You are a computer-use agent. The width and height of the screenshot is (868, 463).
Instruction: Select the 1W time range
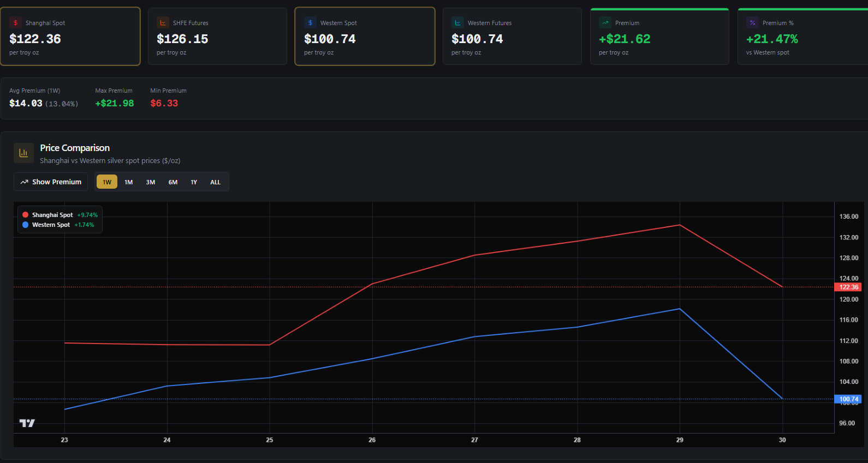107,182
